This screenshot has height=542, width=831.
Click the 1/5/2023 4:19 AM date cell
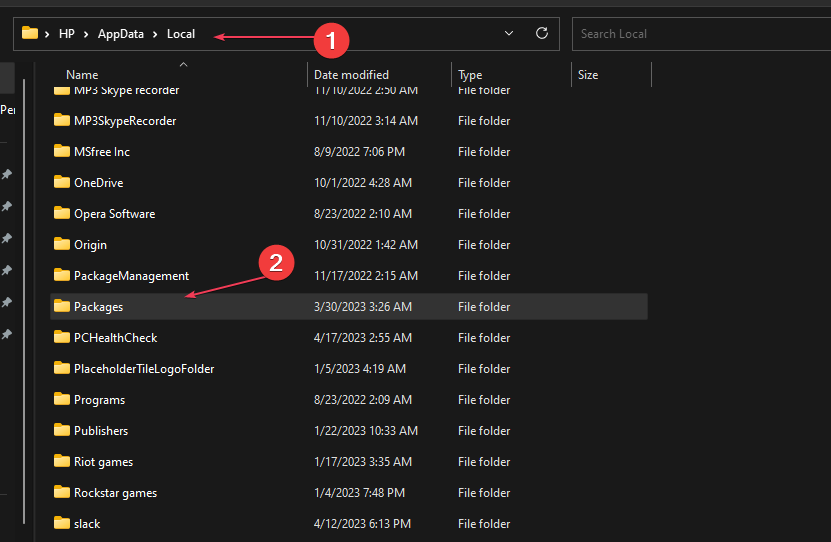tap(360, 369)
